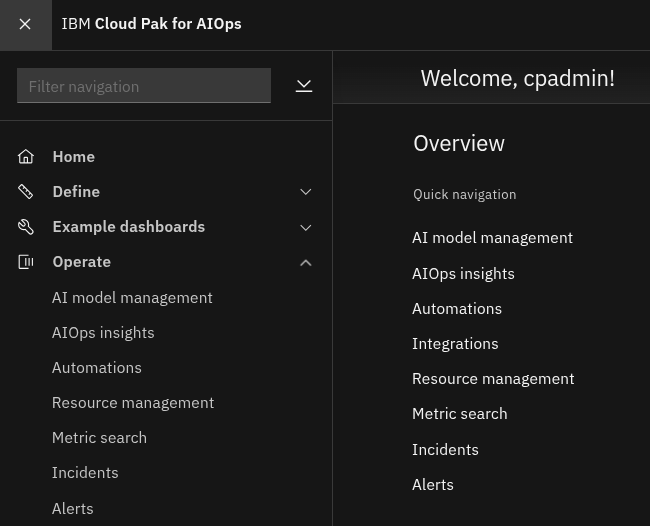Open Alerts from sidebar navigation
The height and width of the screenshot is (526, 650).
(73, 509)
